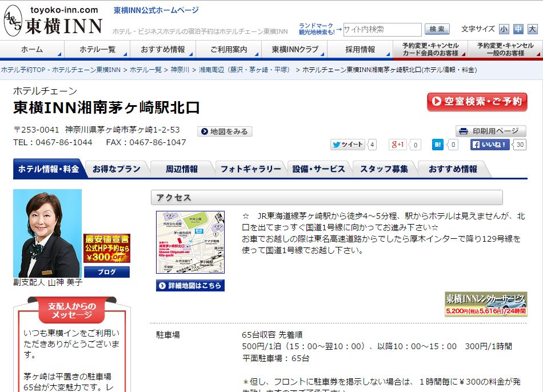Click the Hatena B! bookmark button
Image resolution: width=543 pixels, height=392 pixels.
click(438, 145)
